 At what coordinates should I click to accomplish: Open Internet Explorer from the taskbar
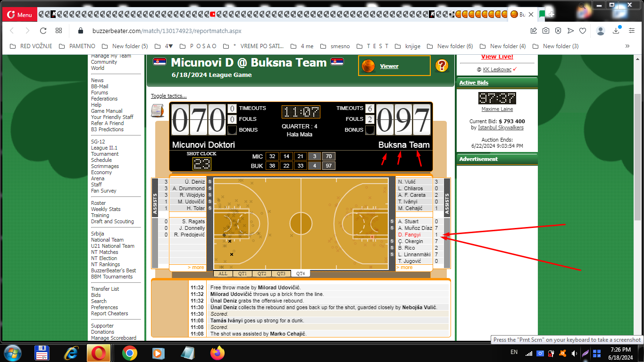click(71, 353)
